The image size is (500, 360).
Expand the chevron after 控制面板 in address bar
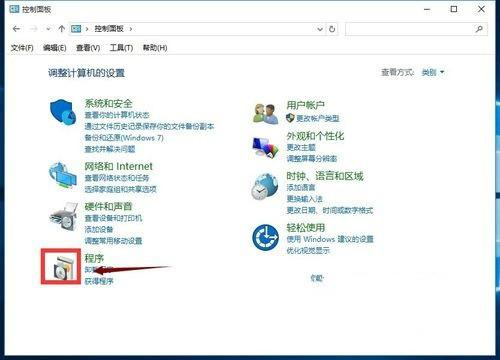[131, 29]
